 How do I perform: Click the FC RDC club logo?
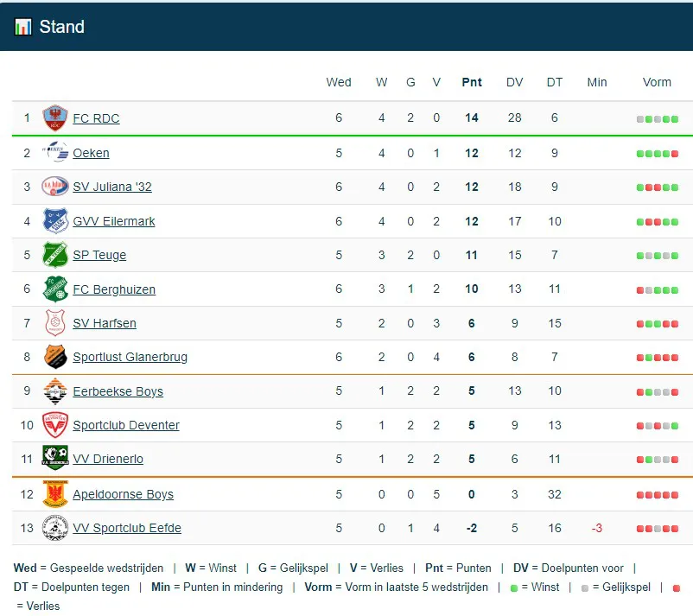(x=55, y=118)
